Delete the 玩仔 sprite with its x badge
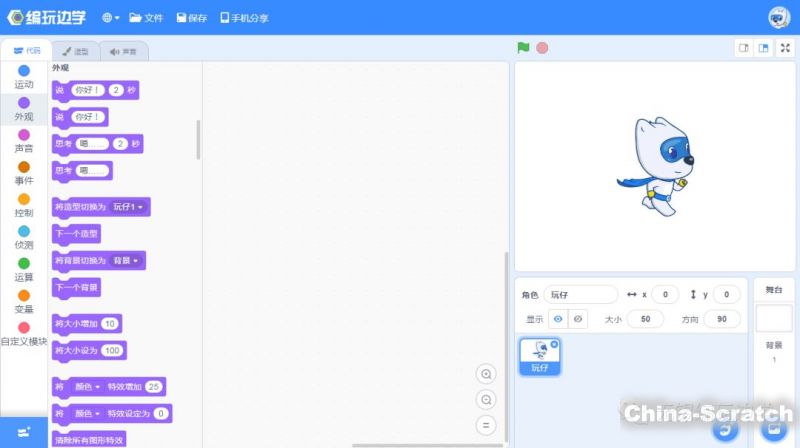800x448 pixels. coord(555,344)
